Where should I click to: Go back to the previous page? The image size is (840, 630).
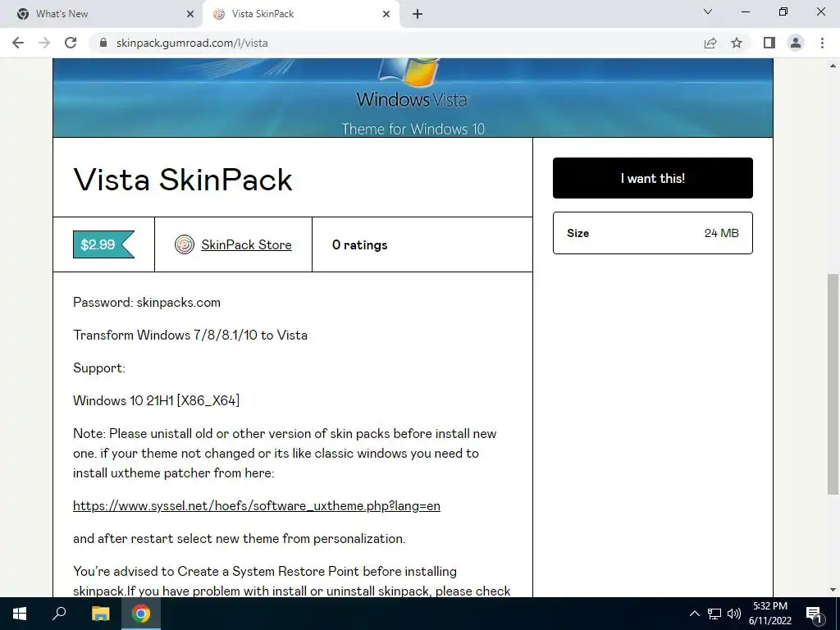click(x=18, y=43)
